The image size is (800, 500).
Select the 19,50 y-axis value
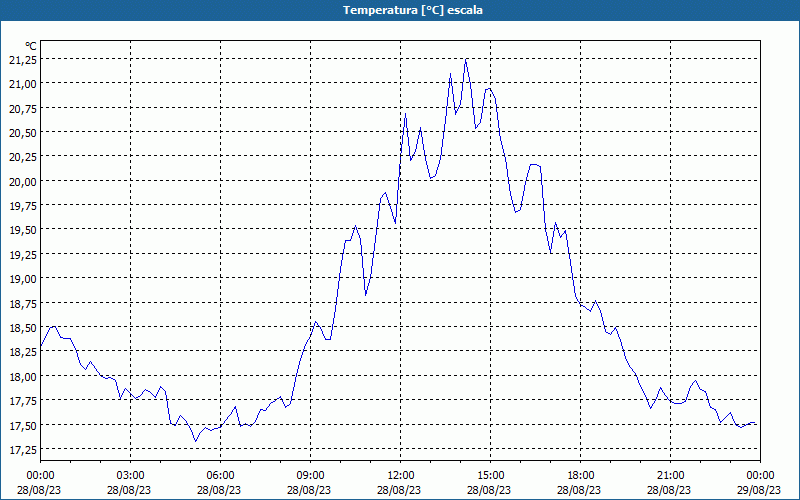pyautogui.click(x=23, y=230)
